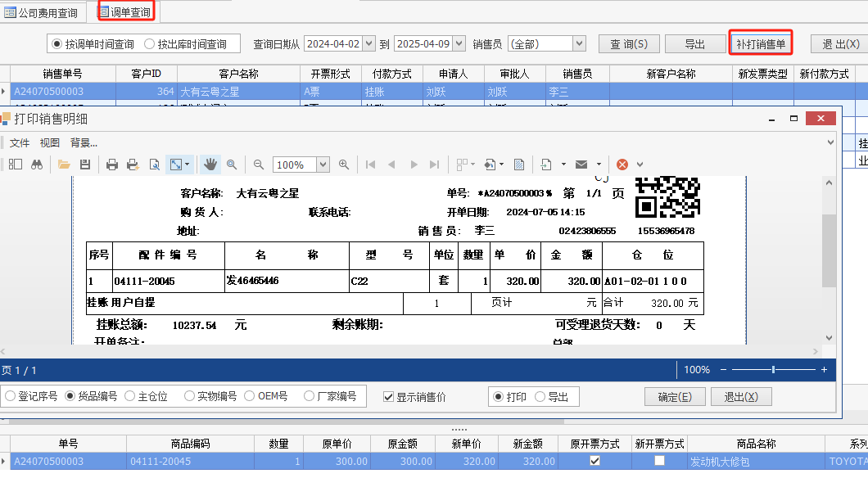This screenshot has width=868, height=478.
Task: Click the scale/fit page icon
Action: 176,165
